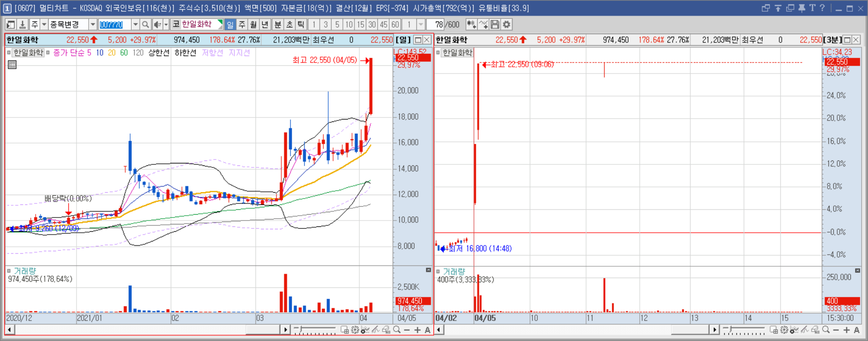Click the first icon on the chart toolbar
This screenshot has height=341, width=868.
[11, 24]
